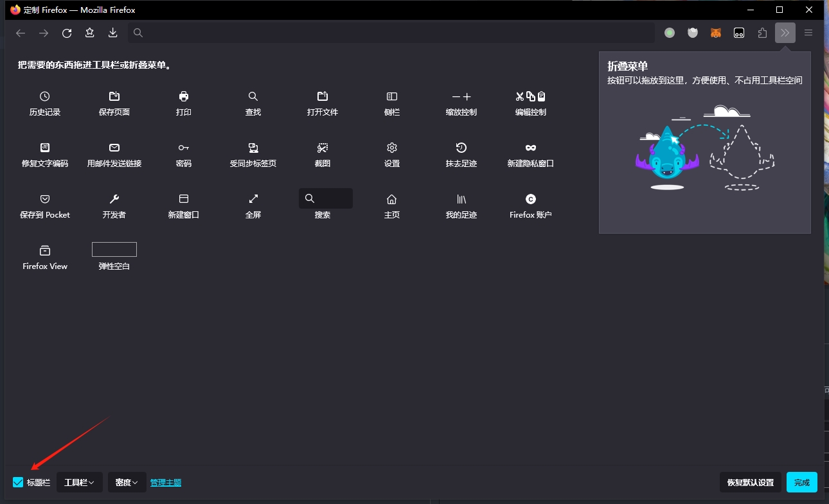Open the 工具栏 toolbars dropdown

coord(80,482)
